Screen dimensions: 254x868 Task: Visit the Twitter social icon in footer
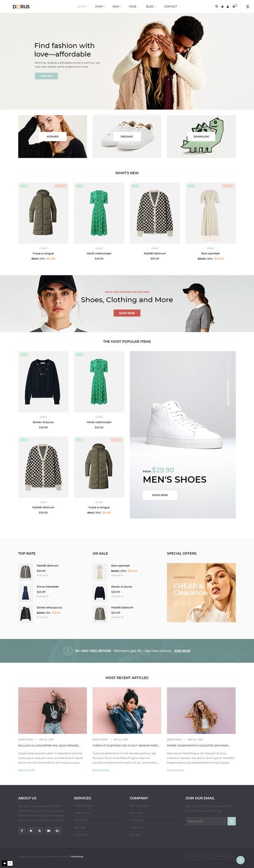(x=31, y=831)
